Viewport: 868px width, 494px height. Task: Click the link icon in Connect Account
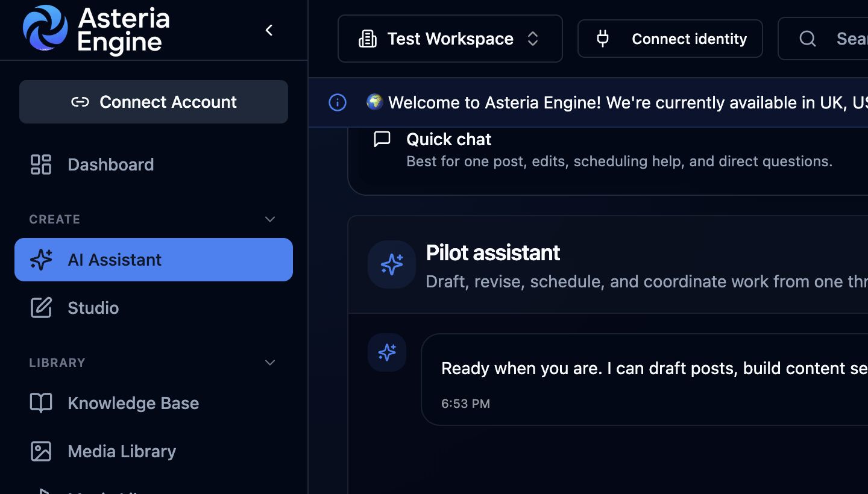[x=80, y=102]
